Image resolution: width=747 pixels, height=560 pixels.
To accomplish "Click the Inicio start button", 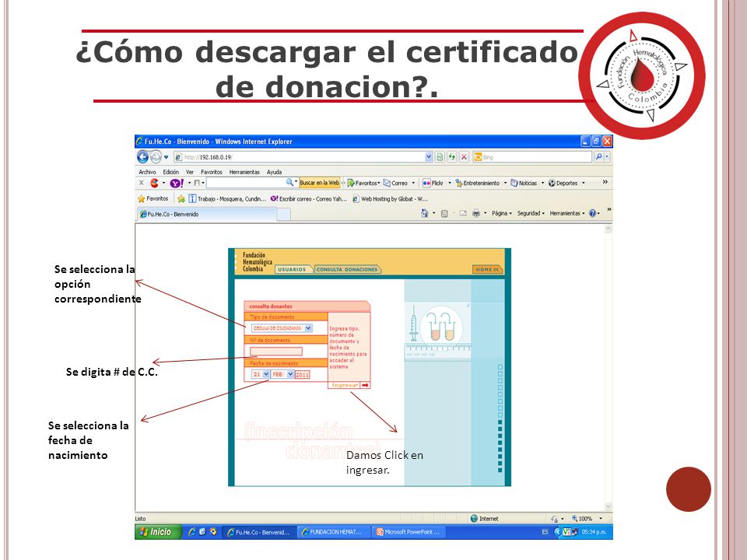I will point(158,532).
